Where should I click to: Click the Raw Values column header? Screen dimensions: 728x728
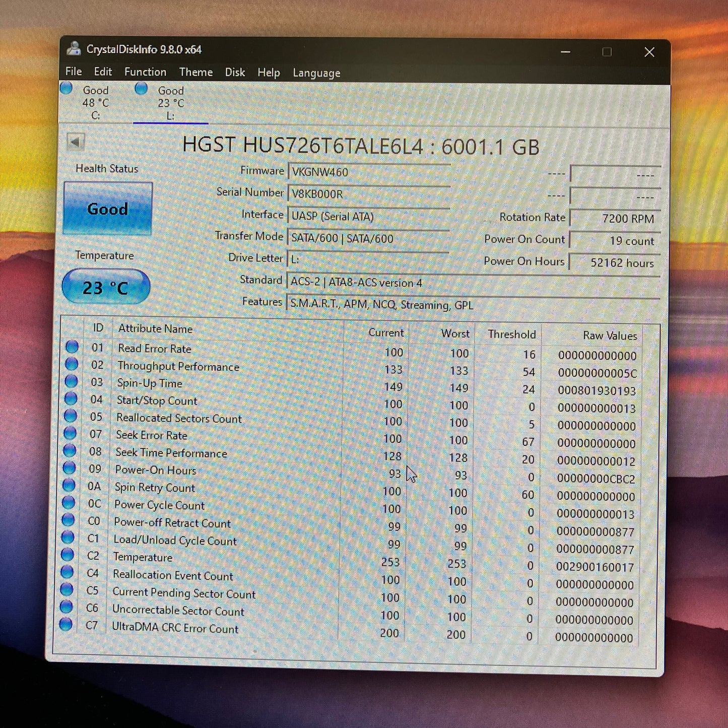pyautogui.click(x=610, y=335)
